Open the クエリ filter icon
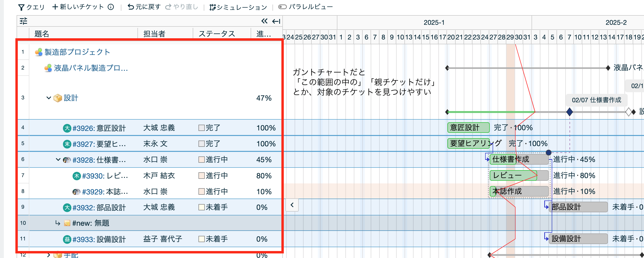644x258 pixels. pos(21,7)
